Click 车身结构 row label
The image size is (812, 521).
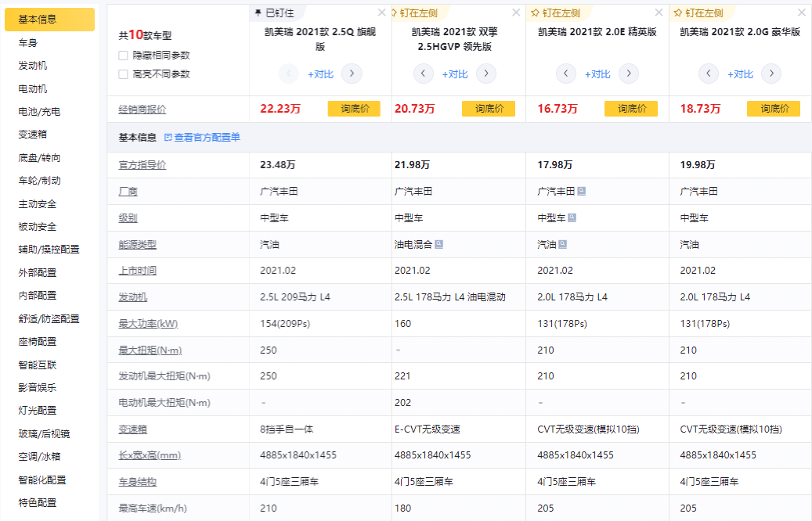(137, 481)
